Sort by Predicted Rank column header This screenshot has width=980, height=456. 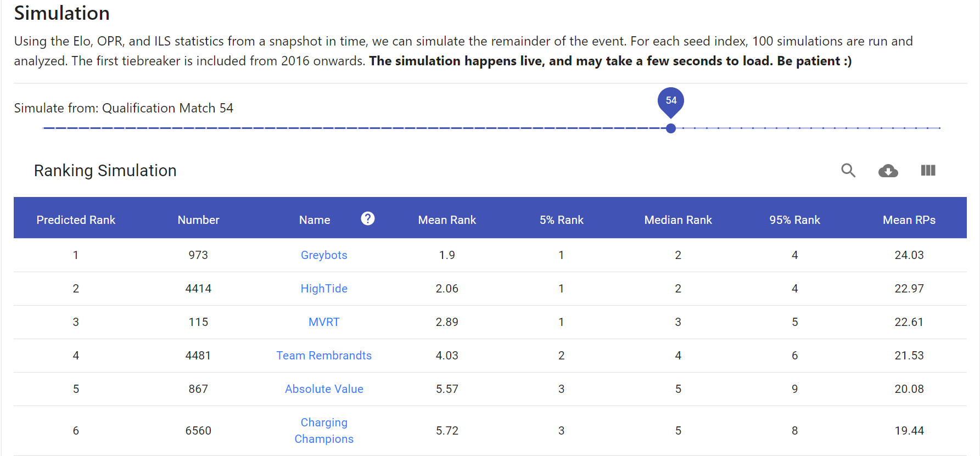click(76, 220)
